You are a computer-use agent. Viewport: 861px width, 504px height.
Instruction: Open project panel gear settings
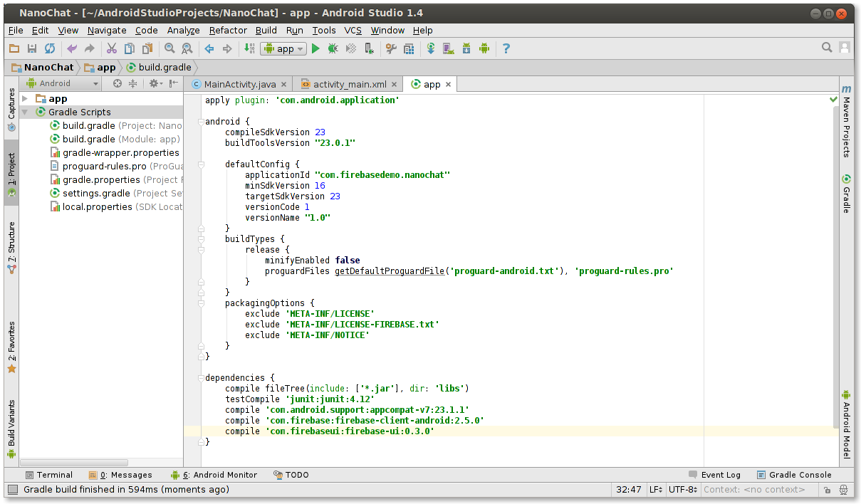[x=155, y=83]
